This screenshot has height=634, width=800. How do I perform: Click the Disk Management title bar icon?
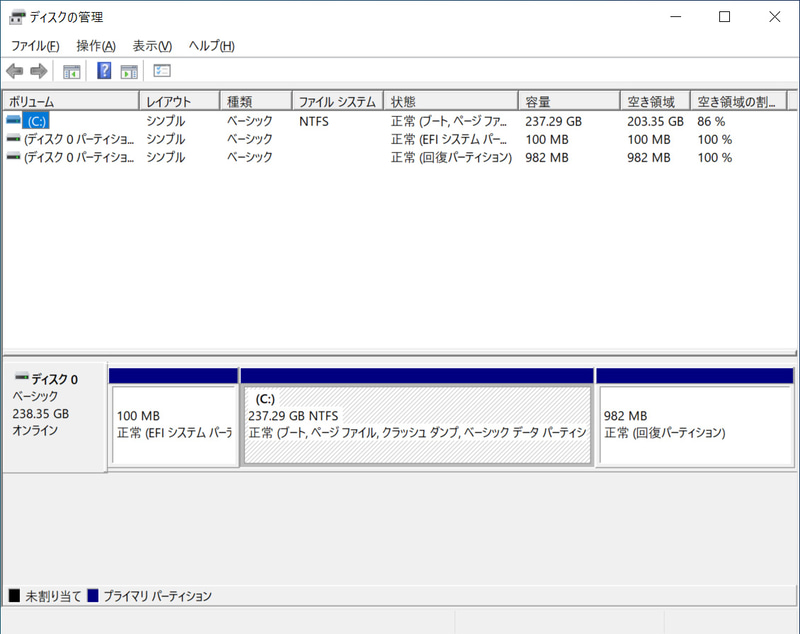click(17, 17)
